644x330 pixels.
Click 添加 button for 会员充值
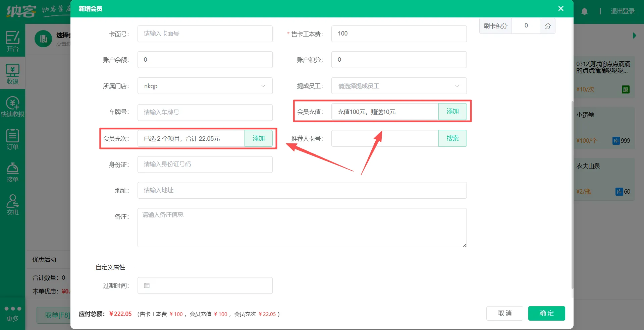click(452, 112)
